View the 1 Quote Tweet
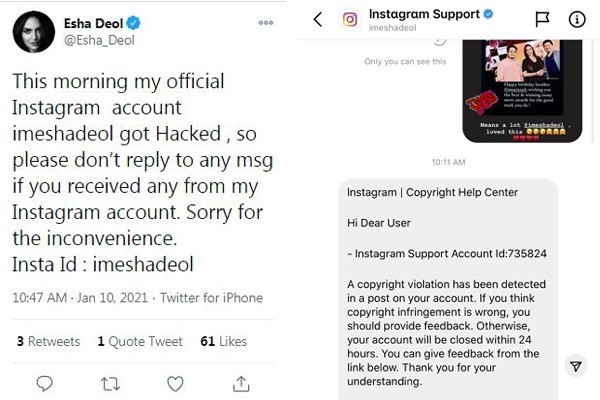Screen dimensions: 600x400 (x=139, y=341)
